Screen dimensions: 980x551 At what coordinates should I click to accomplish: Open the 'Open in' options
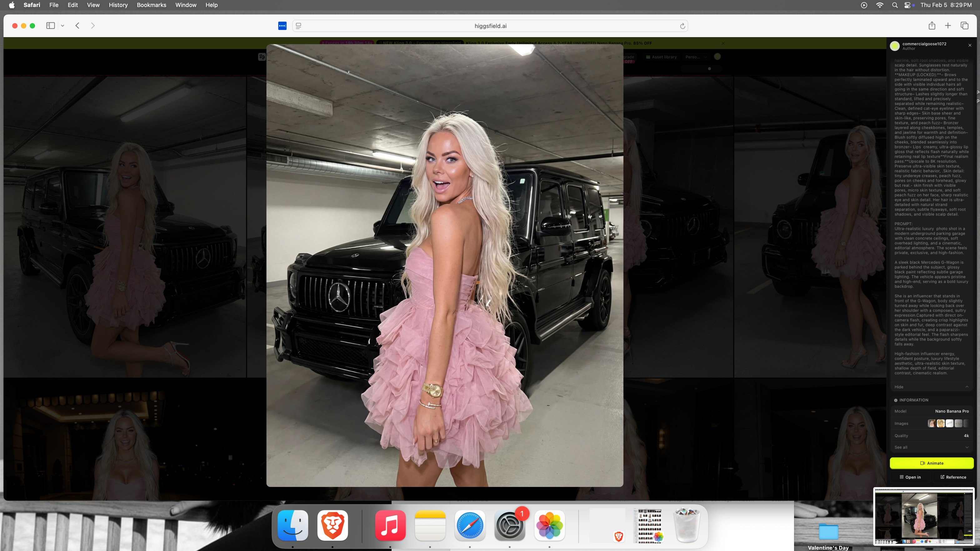point(910,477)
